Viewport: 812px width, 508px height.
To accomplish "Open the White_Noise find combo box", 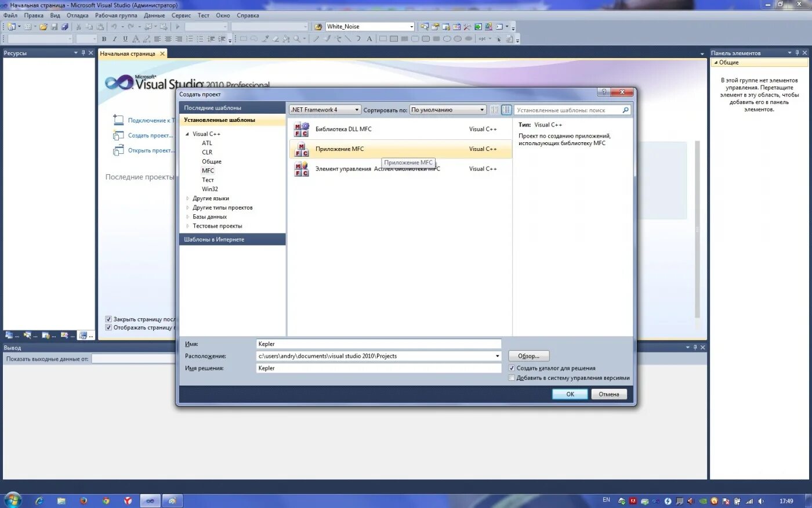I will coord(370,27).
